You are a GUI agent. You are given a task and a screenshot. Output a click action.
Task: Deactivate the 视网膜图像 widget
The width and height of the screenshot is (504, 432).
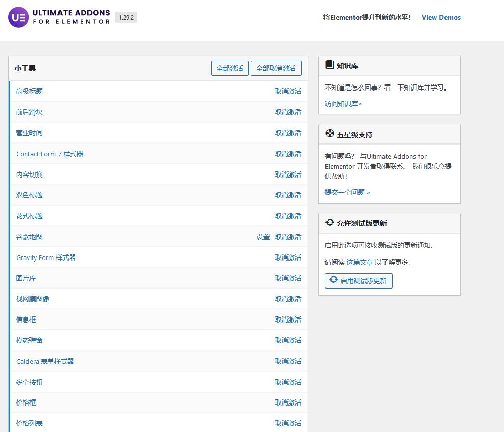[288, 299]
